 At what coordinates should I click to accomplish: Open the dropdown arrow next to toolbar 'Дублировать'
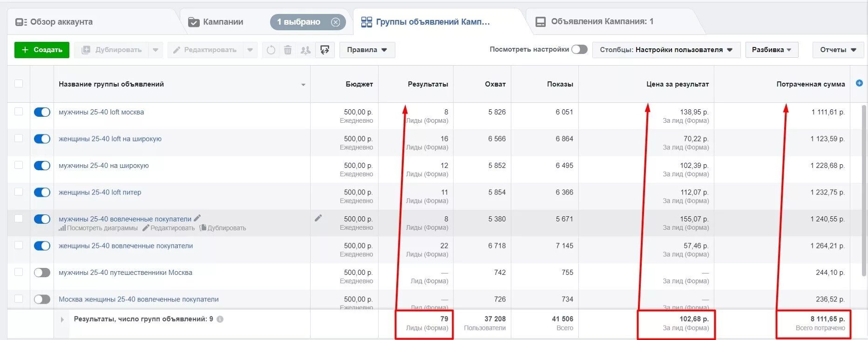point(156,50)
